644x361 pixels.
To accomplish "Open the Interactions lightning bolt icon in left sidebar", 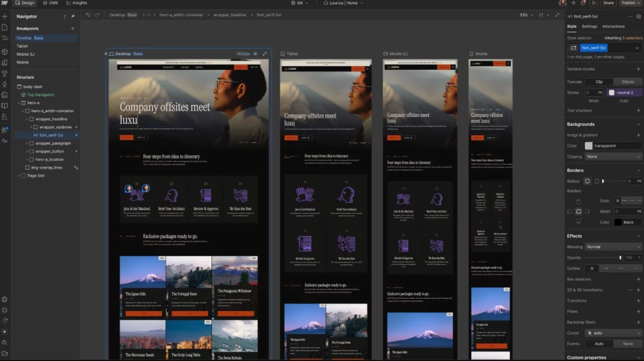I will 5,84.
